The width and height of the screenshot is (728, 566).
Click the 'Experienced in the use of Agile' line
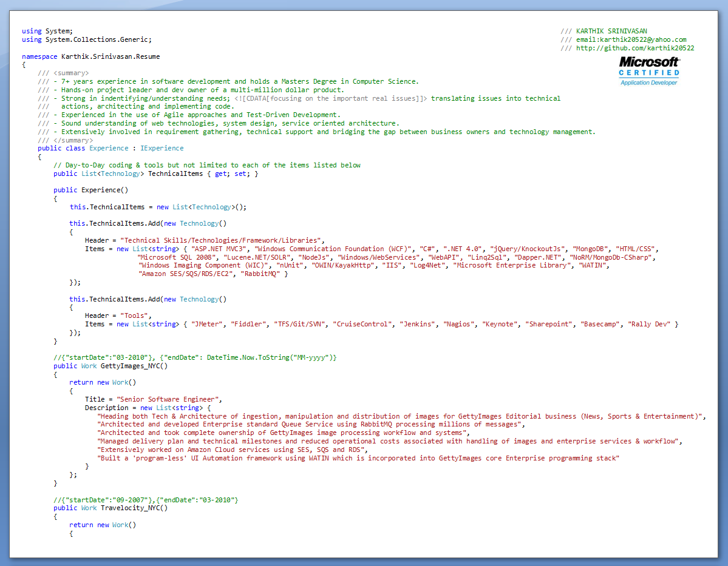(189, 115)
